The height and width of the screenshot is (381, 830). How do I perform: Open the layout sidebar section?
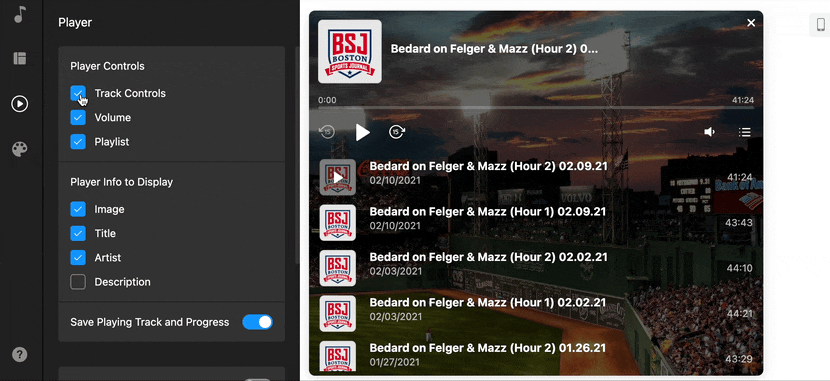(x=20, y=58)
